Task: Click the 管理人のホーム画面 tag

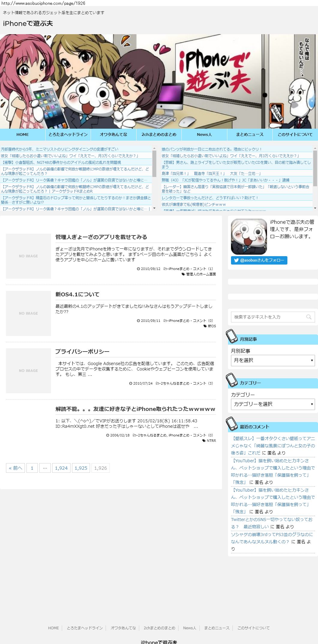Action: [201, 274]
